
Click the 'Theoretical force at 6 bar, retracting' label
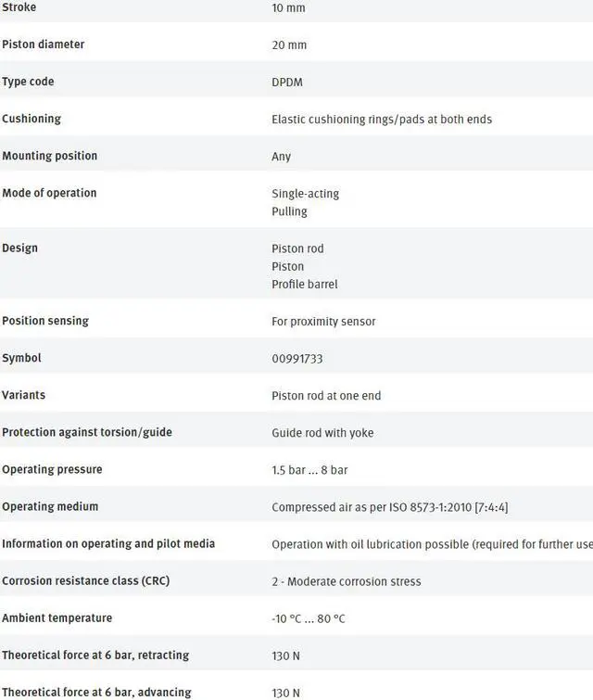point(95,655)
